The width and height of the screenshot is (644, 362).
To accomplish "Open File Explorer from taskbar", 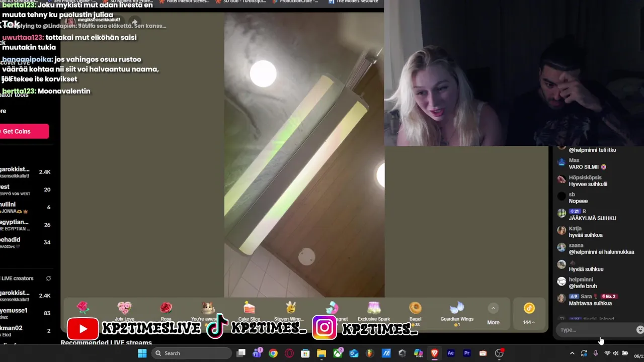I will (x=321, y=353).
